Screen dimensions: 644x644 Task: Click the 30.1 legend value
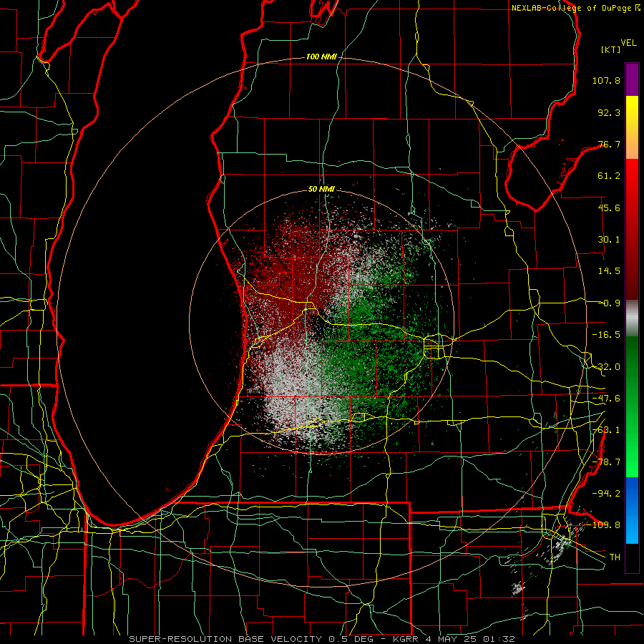pyautogui.click(x=609, y=240)
